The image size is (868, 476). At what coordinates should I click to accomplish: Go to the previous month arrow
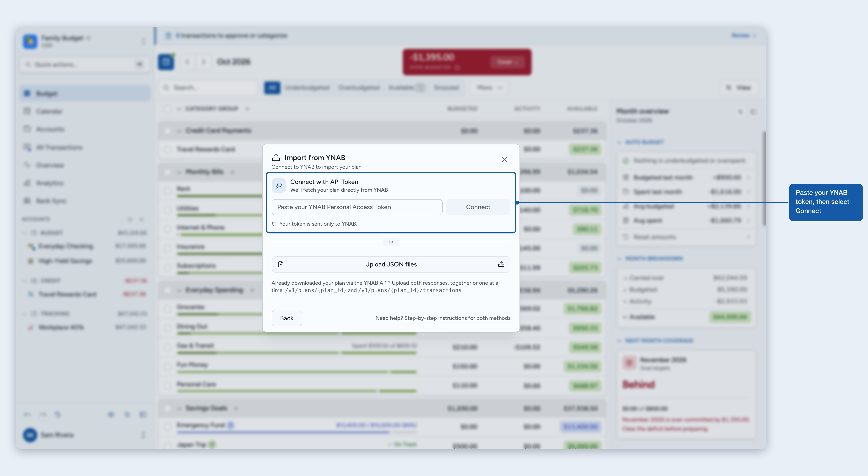[x=187, y=62]
